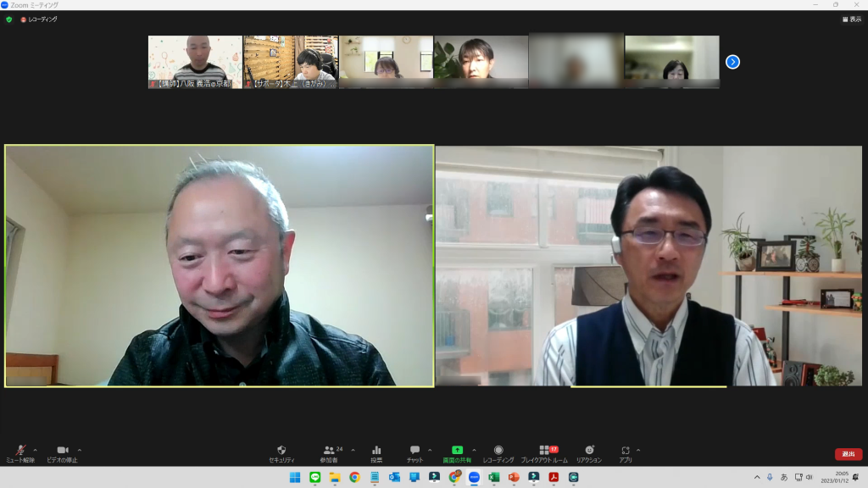Open ブレイクアウトルーム breakout rooms

[544, 452]
